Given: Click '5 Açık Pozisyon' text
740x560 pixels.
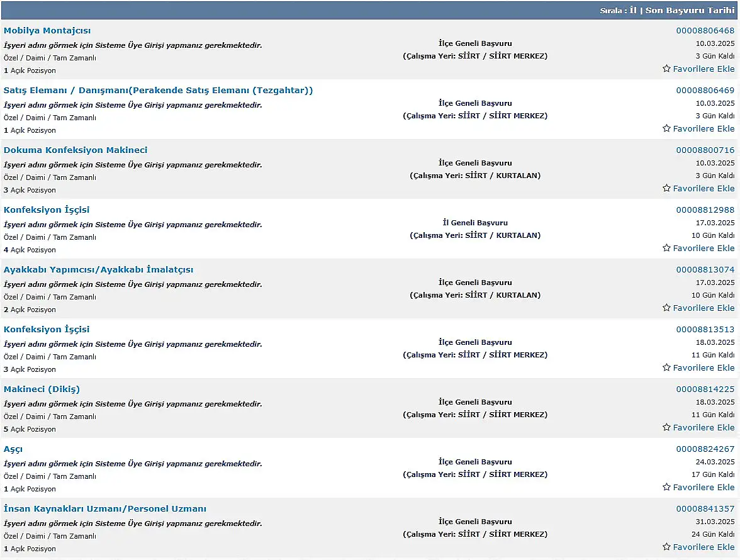Looking at the screenshot, I should [30, 429].
